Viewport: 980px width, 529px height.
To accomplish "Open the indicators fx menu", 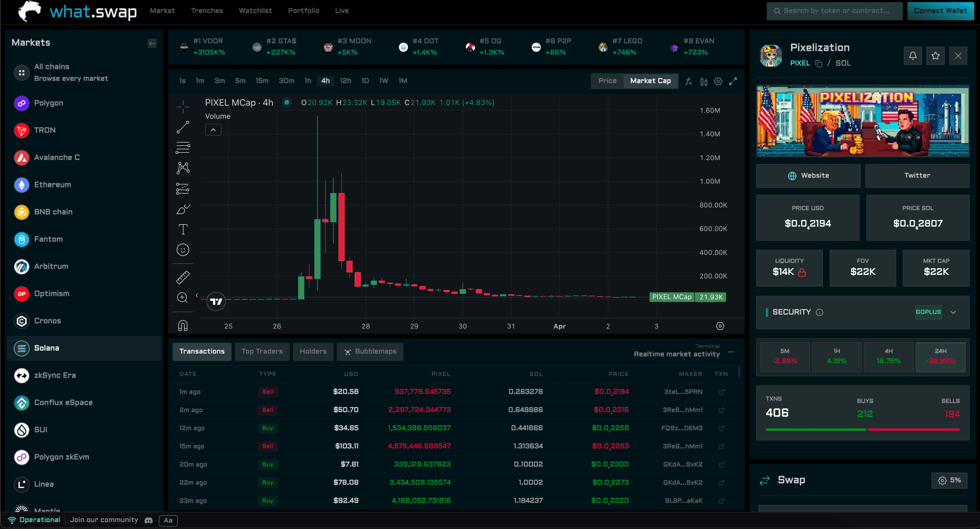I will 689,81.
